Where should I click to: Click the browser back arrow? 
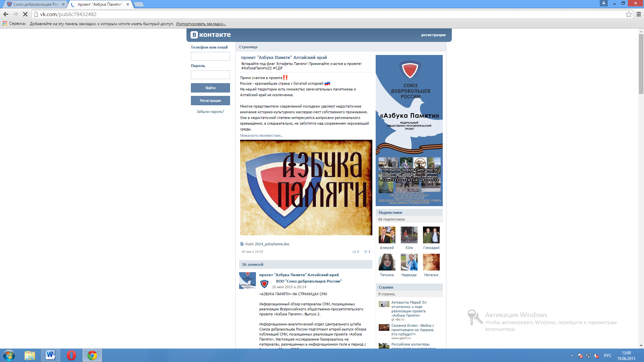coord(6,14)
